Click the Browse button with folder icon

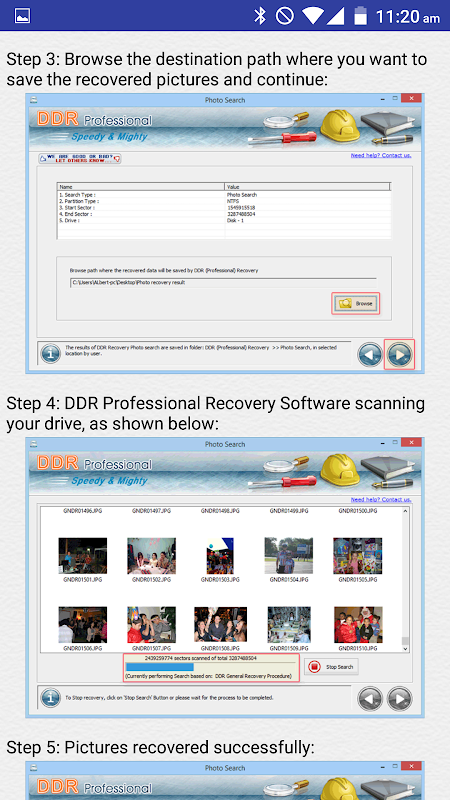(356, 303)
